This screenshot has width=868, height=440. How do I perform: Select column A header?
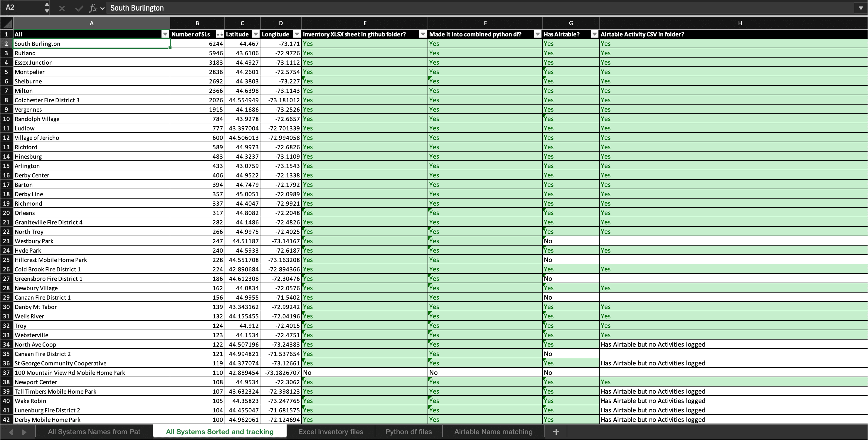click(x=92, y=23)
